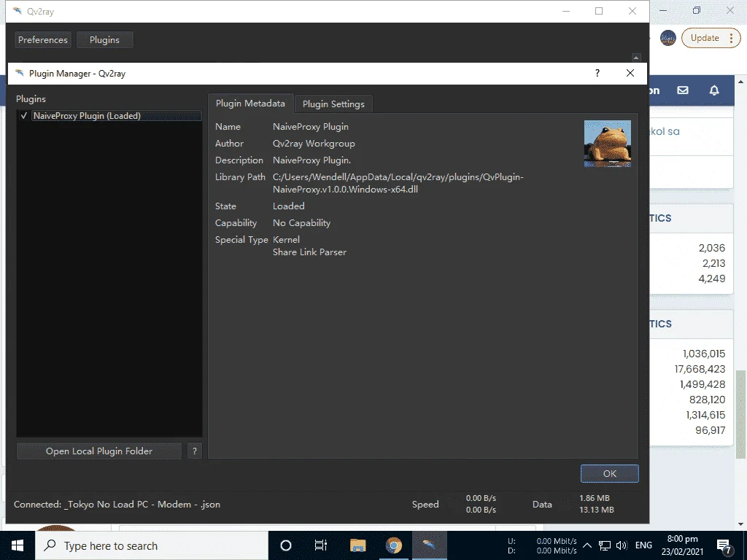747x560 pixels.
Task: Close the Plugin Manager dialog
Action: pos(630,73)
